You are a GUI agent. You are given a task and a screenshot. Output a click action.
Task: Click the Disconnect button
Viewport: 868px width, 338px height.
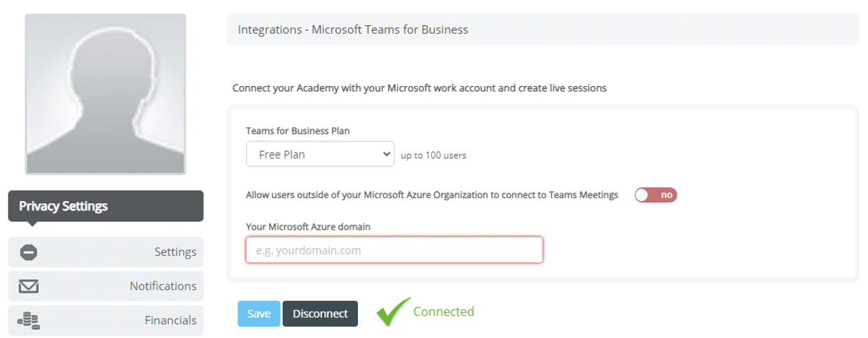(320, 314)
